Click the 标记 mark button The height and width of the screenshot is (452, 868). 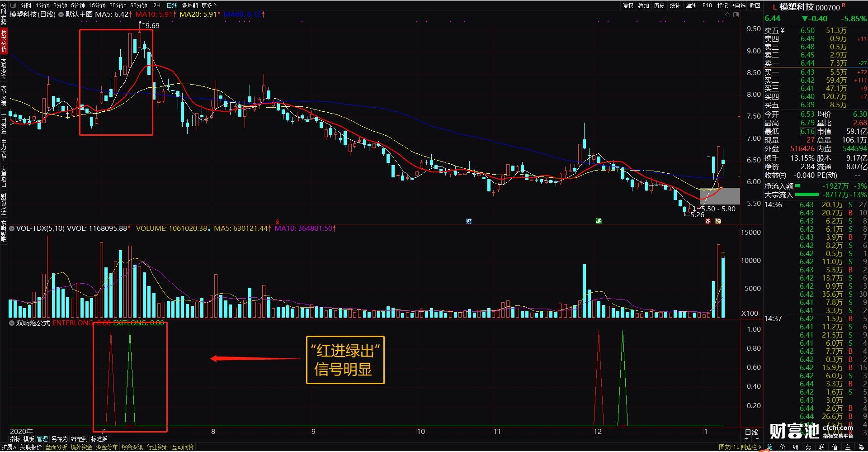click(x=722, y=5)
